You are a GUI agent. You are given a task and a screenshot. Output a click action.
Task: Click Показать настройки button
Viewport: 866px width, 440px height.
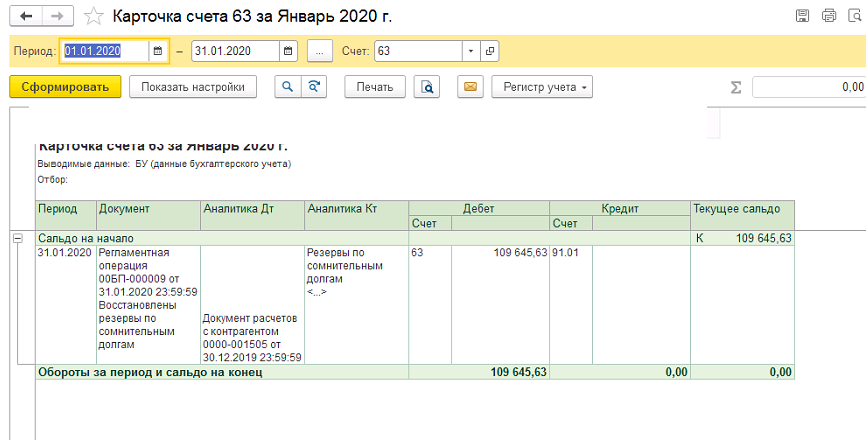coord(193,87)
